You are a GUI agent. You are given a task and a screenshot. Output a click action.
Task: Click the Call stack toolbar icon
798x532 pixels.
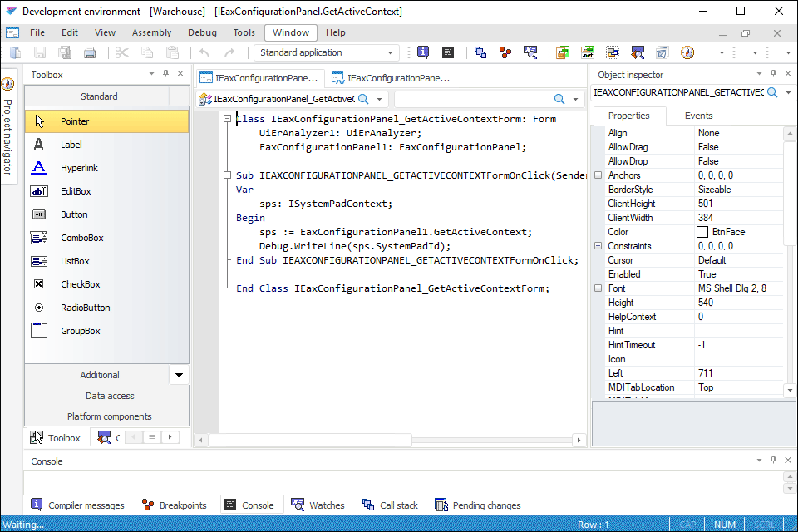[x=480, y=52]
